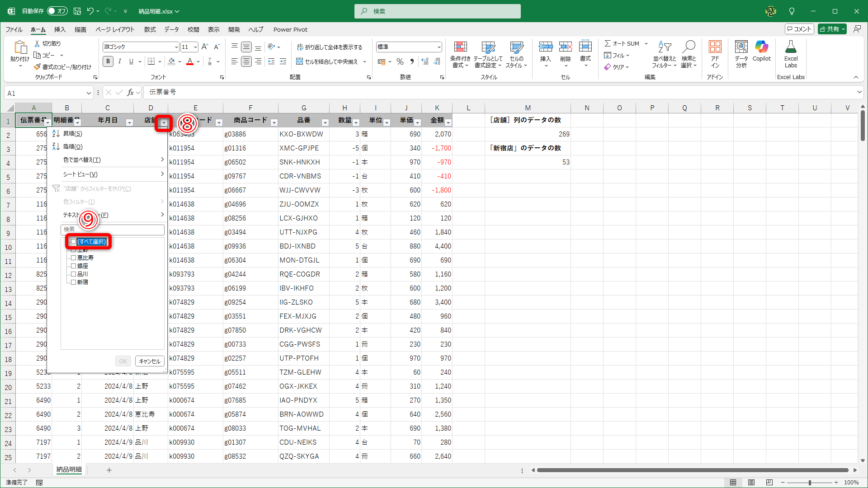Viewport: 868px width, 488px height.
Task: Open Excel Labs add-in
Action: pos(791,54)
